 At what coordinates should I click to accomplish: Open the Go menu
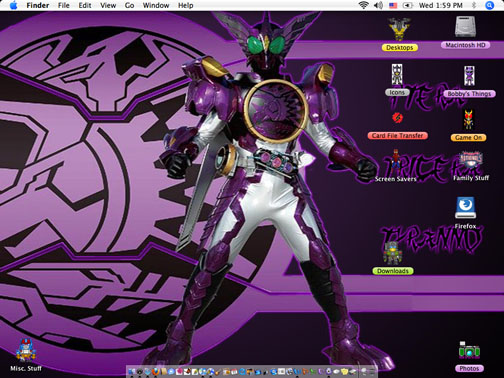[x=129, y=5]
